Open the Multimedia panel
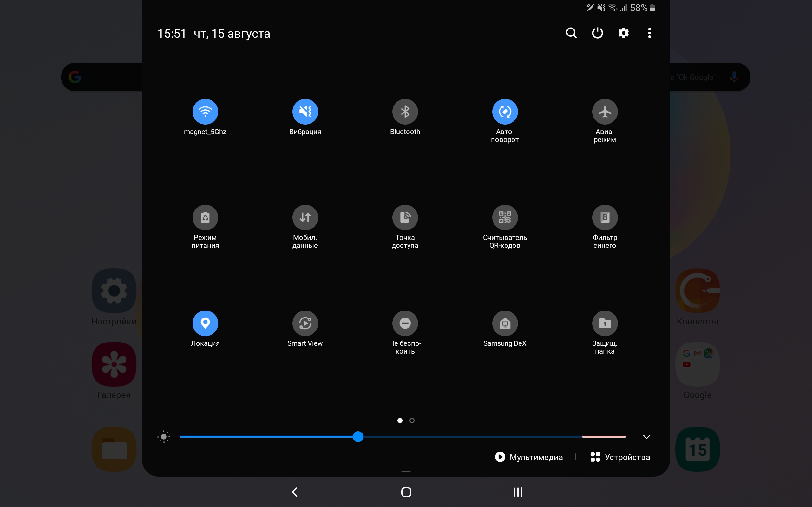 [x=529, y=457]
